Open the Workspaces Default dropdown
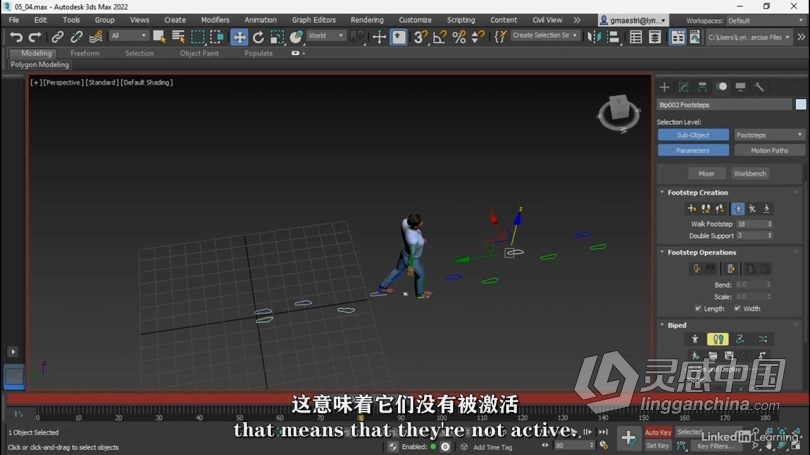The image size is (810, 455). (x=765, y=21)
